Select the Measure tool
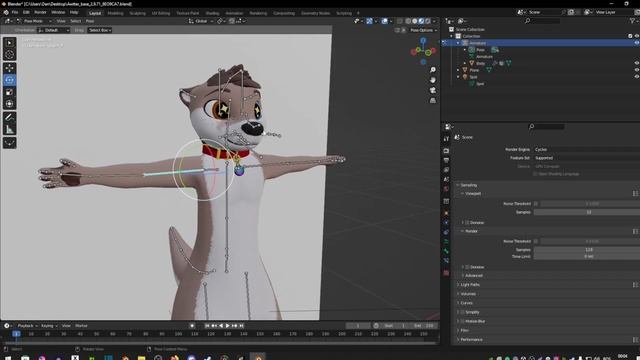 pos(9,129)
